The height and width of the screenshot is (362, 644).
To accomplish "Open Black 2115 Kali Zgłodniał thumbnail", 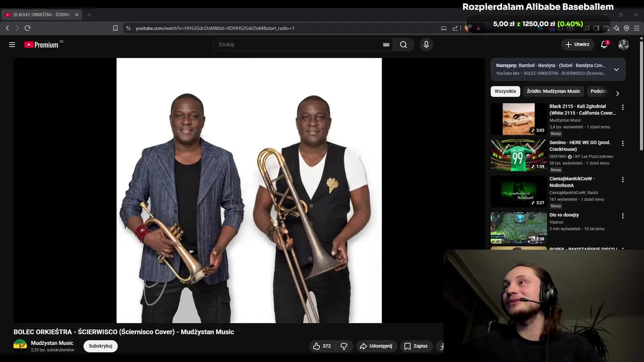I will coord(519,119).
